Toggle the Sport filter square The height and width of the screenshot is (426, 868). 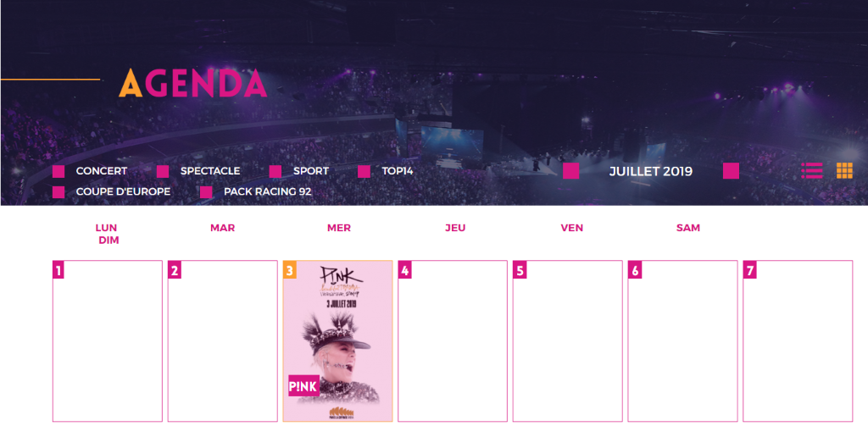(275, 171)
